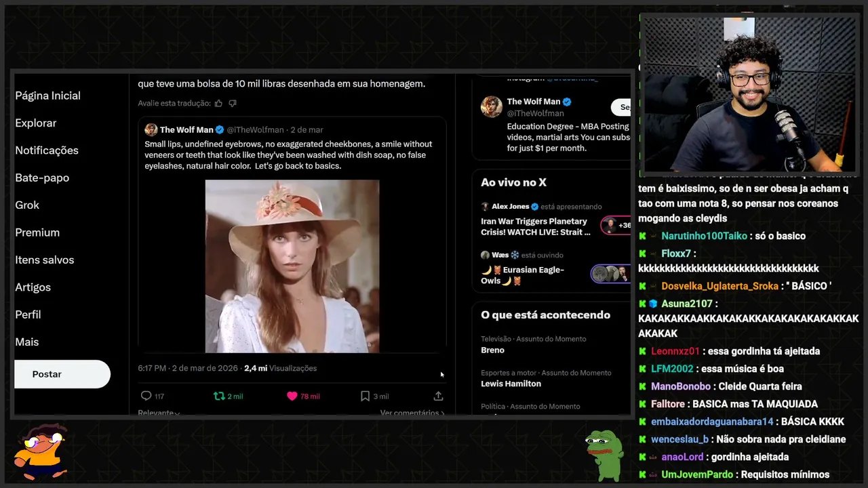Screen dimensions: 868x488
Task: Open Bate-papo in the sidebar
Action: tap(42, 178)
